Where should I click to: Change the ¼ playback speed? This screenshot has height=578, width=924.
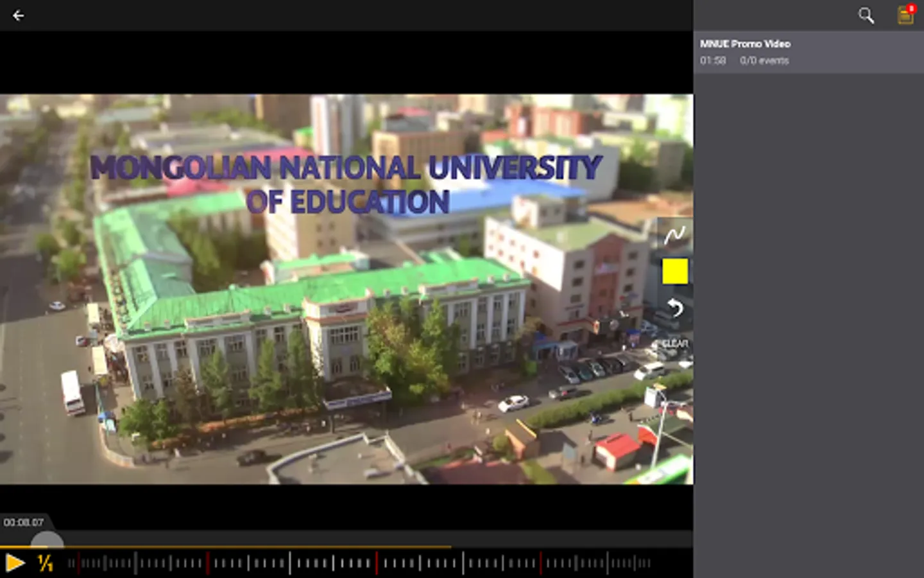pos(45,563)
